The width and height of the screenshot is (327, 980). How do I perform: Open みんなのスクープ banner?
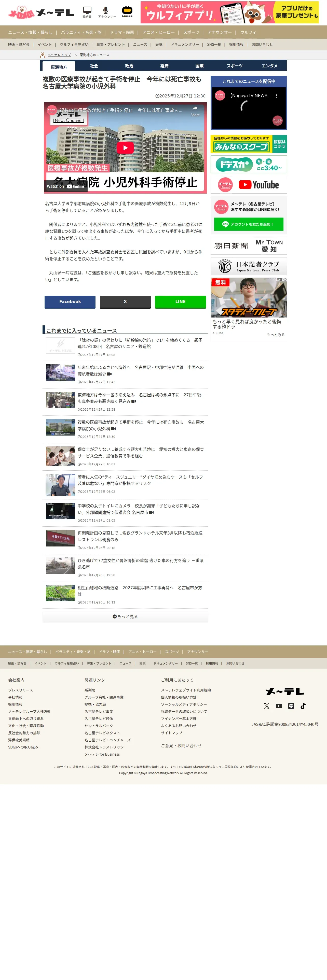pyautogui.click(x=249, y=144)
